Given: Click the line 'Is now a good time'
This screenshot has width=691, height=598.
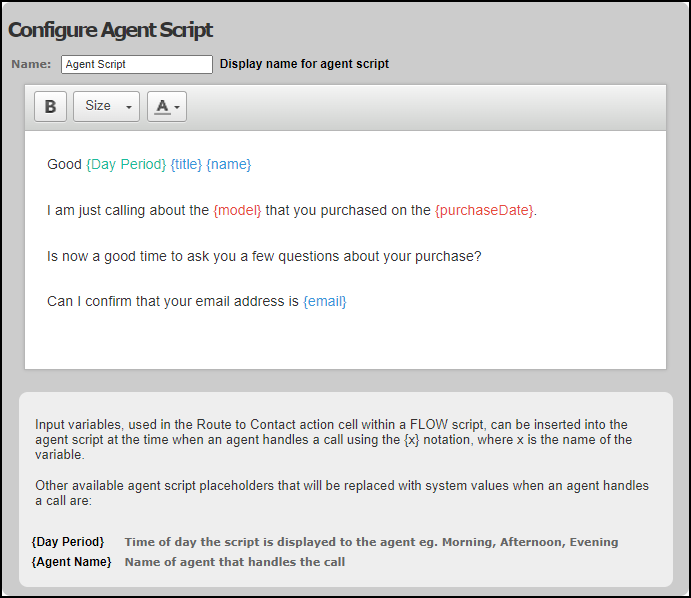Looking at the screenshot, I should [264, 256].
